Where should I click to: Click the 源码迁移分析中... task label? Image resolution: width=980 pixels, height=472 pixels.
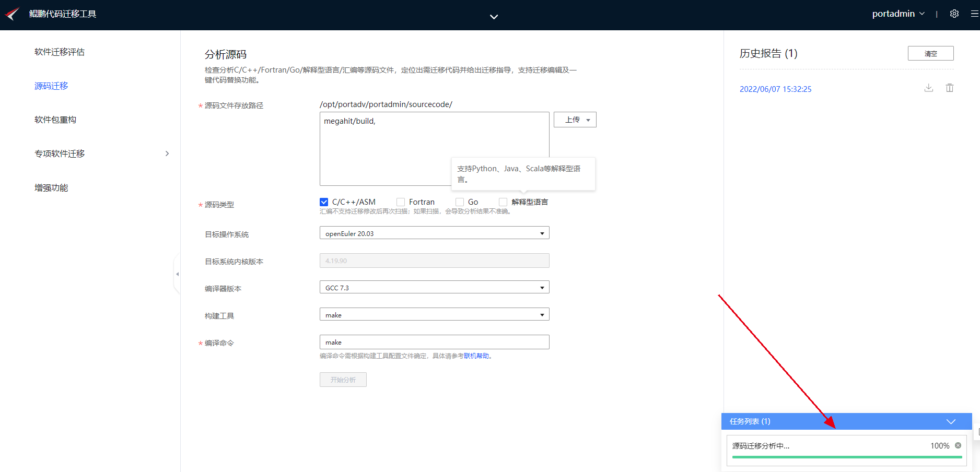pyautogui.click(x=761, y=446)
